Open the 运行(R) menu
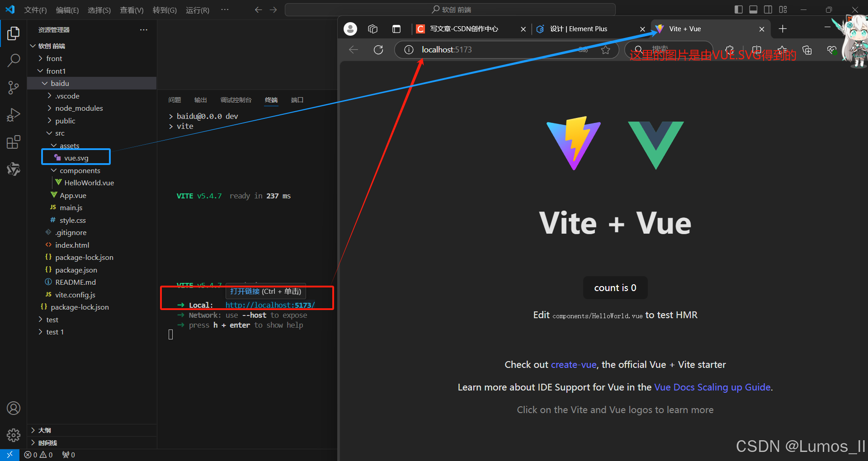 click(198, 10)
